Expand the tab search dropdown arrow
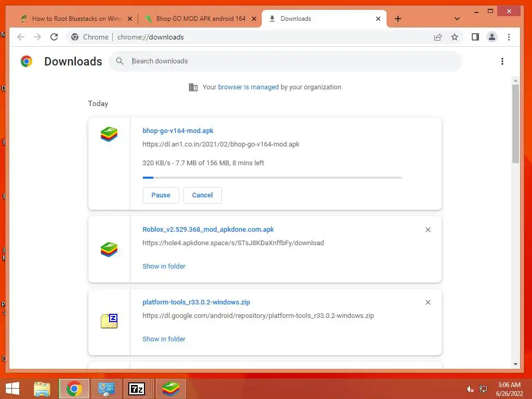 coord(457,19)
